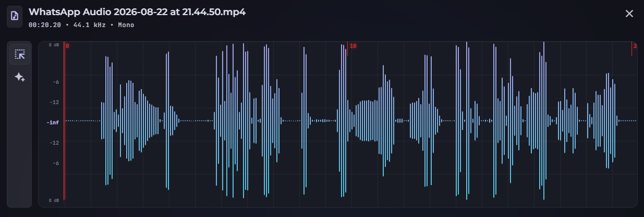Click the upper -6 dB scale label
The height and width of the screenshot is (217, 644).
(x=55, y=82)
